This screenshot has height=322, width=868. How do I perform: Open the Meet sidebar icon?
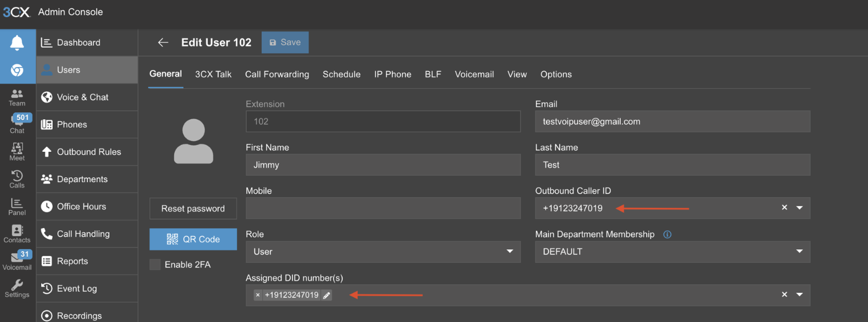coord(17,152)
